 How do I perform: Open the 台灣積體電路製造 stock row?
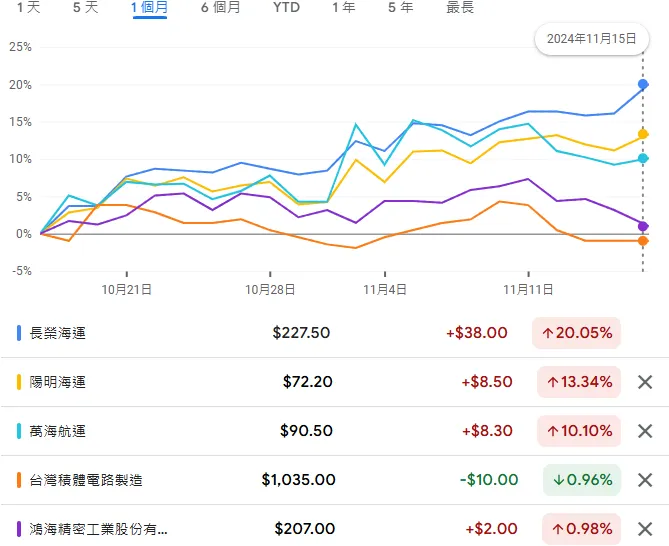pos(334,480)
